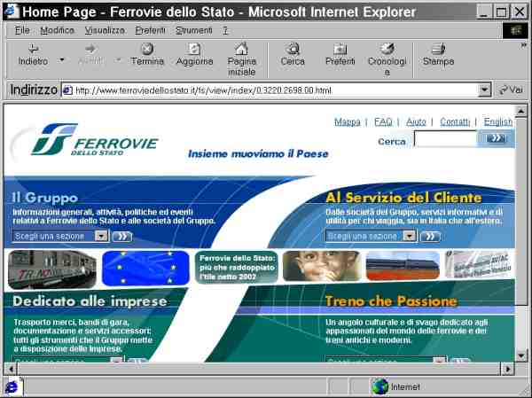Close the Internet Explorer window

point(519,12)
